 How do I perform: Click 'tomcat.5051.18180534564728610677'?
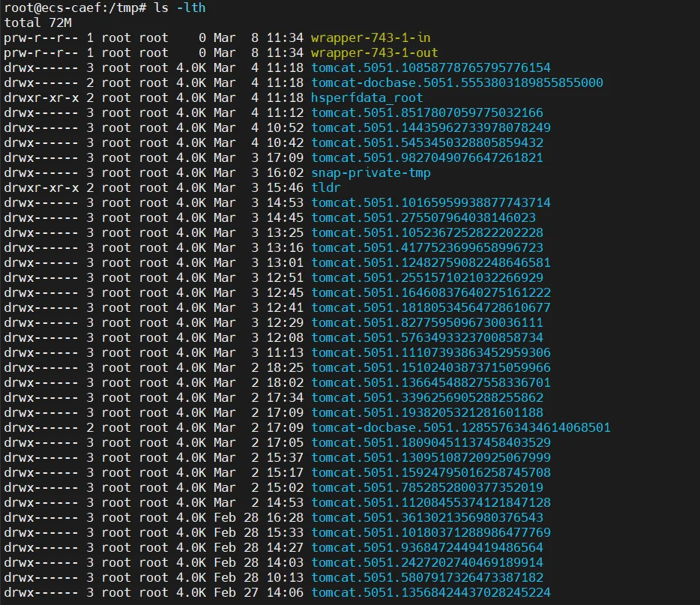[431, 307]
